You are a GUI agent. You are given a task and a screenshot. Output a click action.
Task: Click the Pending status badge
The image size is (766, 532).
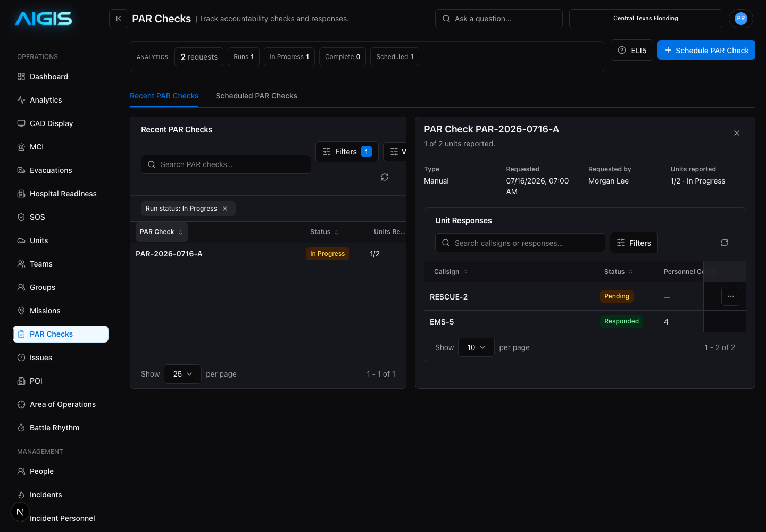coord(617,296)
